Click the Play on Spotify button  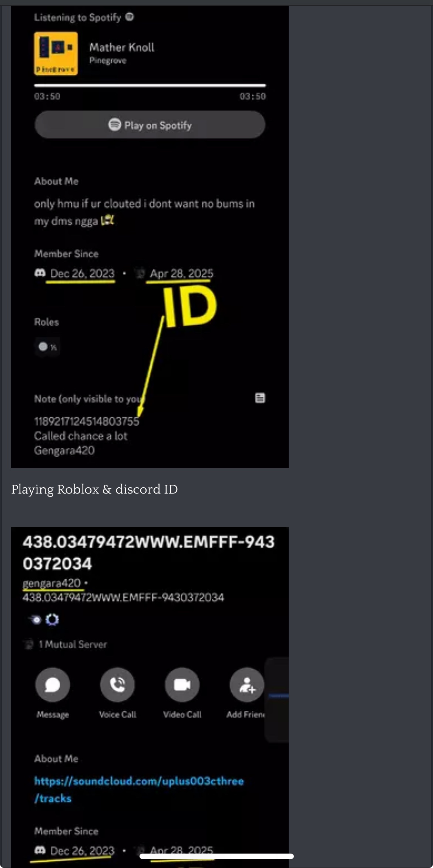click(x=150, y=125)
